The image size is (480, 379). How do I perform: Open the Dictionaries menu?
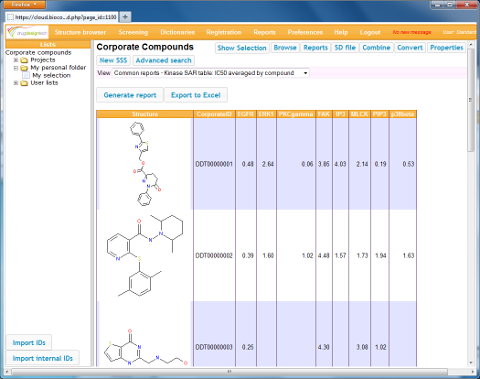point(178,32)
